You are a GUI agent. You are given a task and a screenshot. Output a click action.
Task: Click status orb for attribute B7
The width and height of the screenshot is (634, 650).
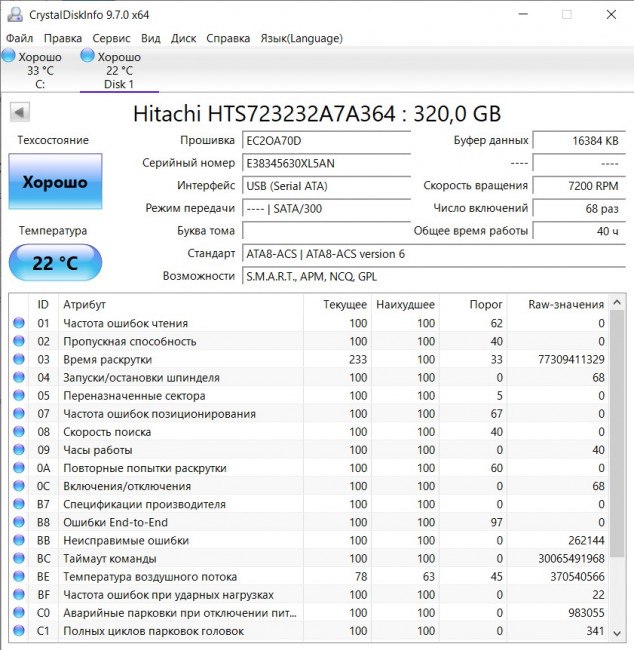click(x=19, y=504)
